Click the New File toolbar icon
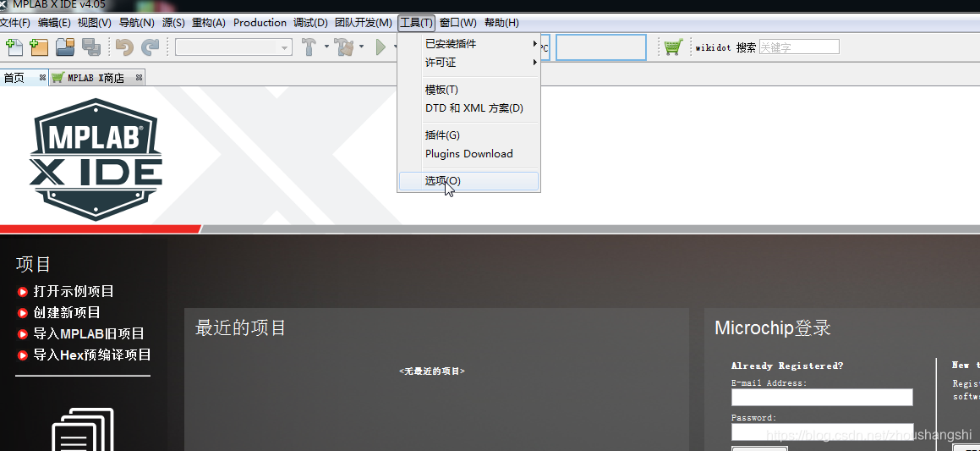Image resolution: width=980 pixels, height=451 pixels. [x=14, y=47]
